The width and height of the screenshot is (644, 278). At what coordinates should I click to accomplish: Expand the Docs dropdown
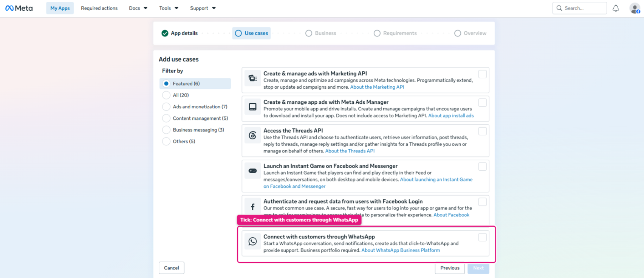click(x=138, y=8)
